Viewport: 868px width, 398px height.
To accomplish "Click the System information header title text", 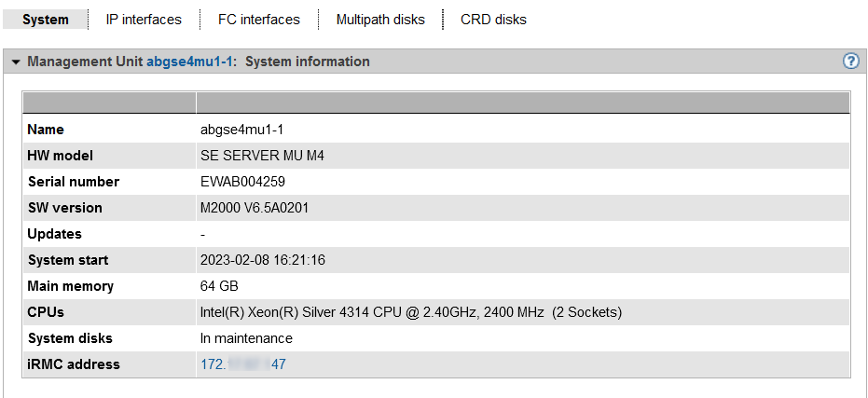I will (x=308, y=62).
